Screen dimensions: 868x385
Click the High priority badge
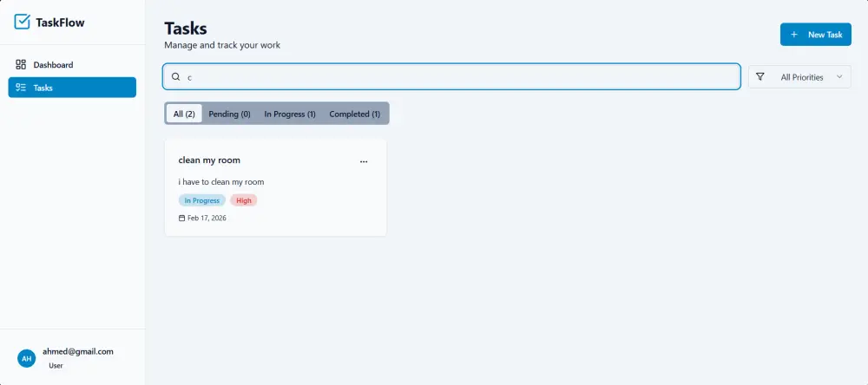pyautogui.click(x=244, y=200)
